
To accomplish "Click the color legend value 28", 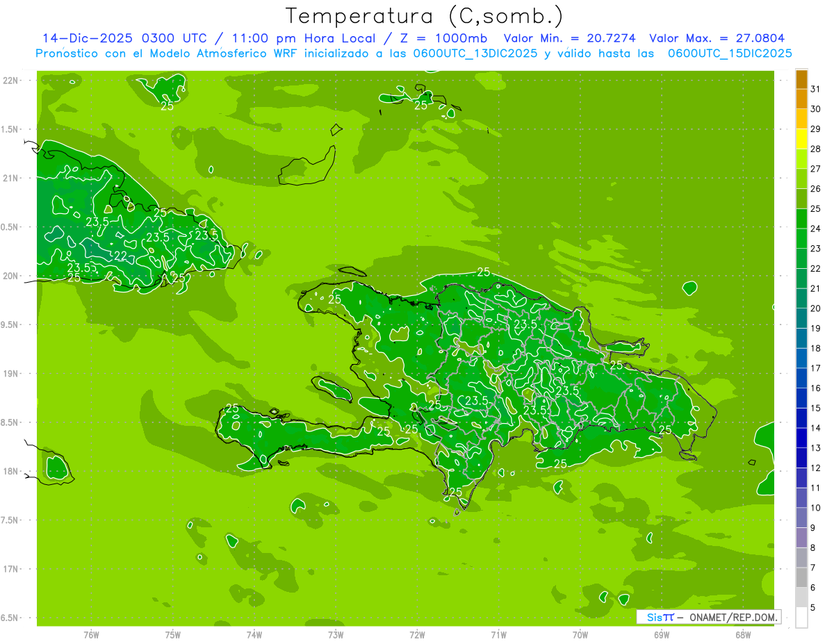I will pyautogui.click(x=816, y=149).
